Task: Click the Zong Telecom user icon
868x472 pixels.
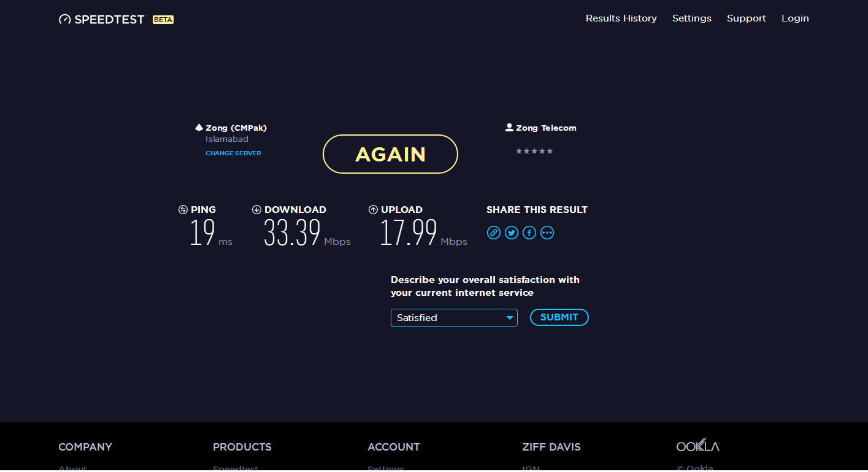Action: pos(509,128)
